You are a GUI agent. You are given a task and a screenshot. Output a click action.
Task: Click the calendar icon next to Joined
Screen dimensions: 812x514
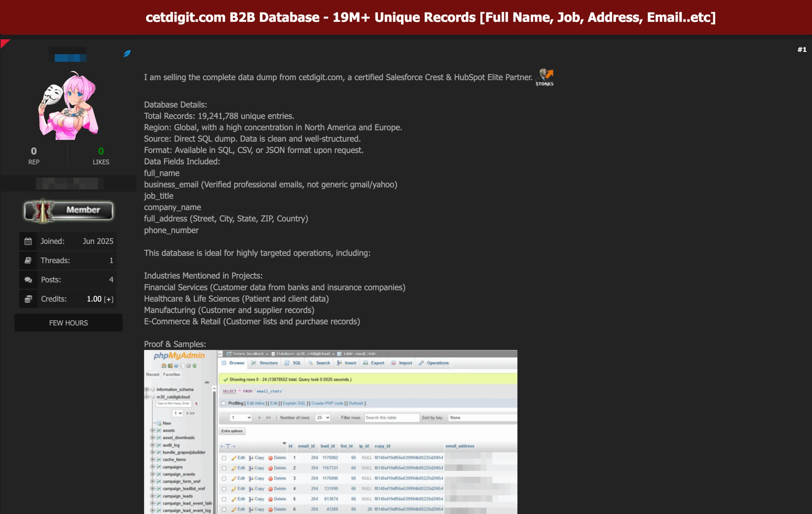[x=28, y=241]
